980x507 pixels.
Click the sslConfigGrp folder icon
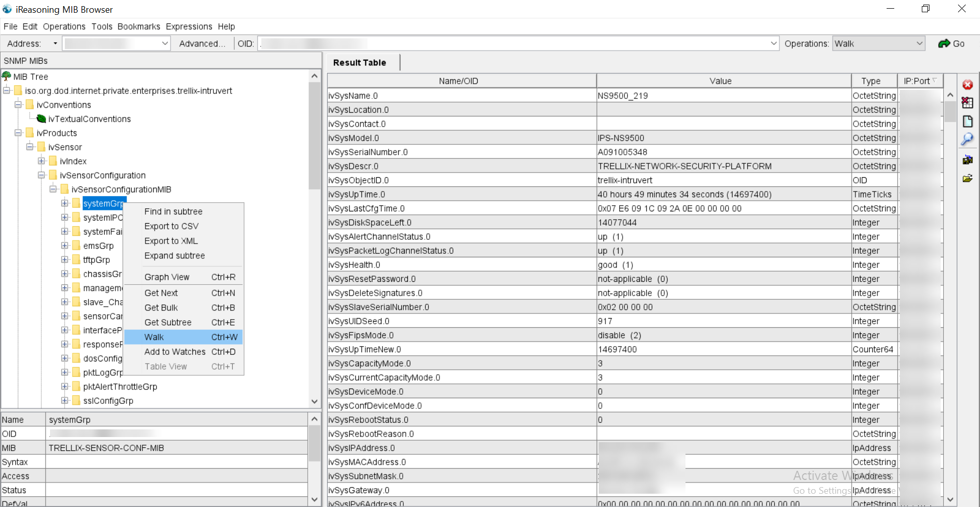point(77,401)
